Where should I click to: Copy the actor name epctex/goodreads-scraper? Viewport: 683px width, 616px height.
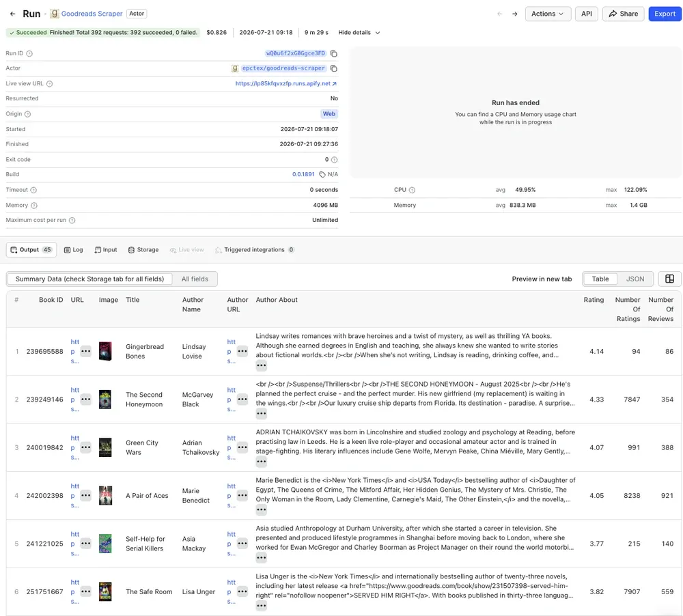(x=334, y=68)
